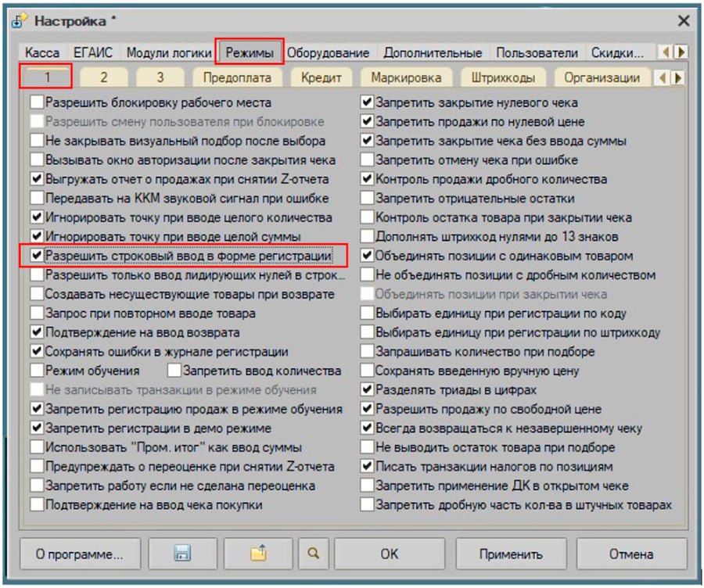Show previous main tabs with the left arrow

point(666,52)
